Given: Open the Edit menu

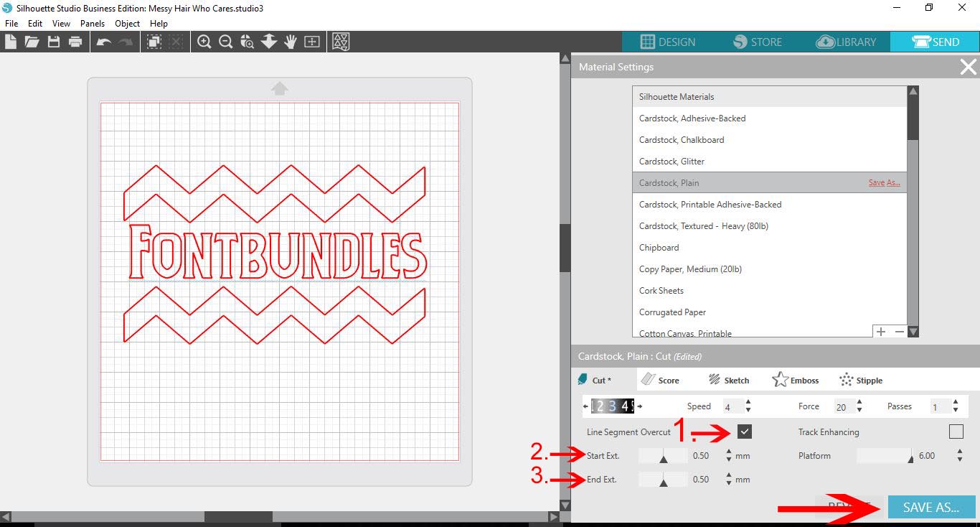Looking at the screenshot, I should click(x=35, y=24).
